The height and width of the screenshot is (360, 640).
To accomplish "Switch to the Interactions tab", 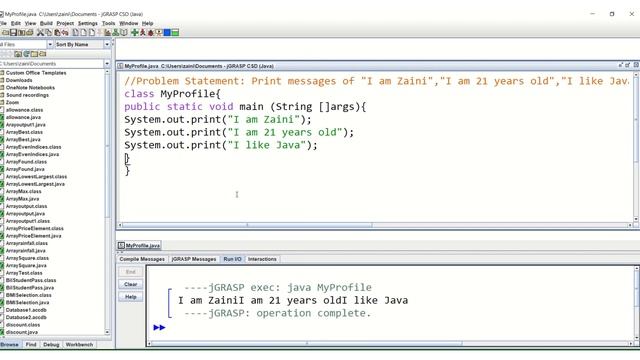I will click(262, 259).
